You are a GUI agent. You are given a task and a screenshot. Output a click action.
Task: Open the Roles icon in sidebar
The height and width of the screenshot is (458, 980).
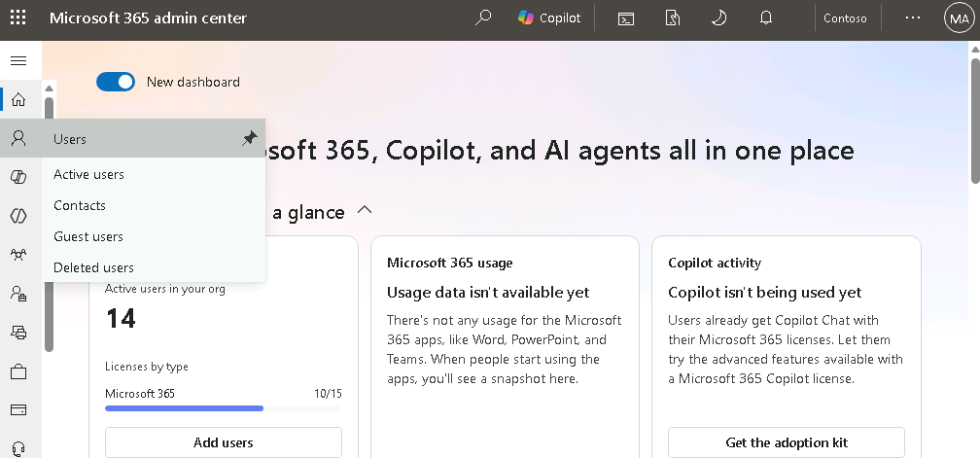click(18, 294)
